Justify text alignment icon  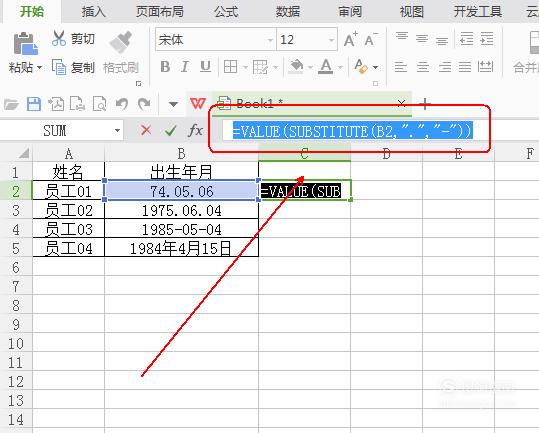[x=465, y=67]
